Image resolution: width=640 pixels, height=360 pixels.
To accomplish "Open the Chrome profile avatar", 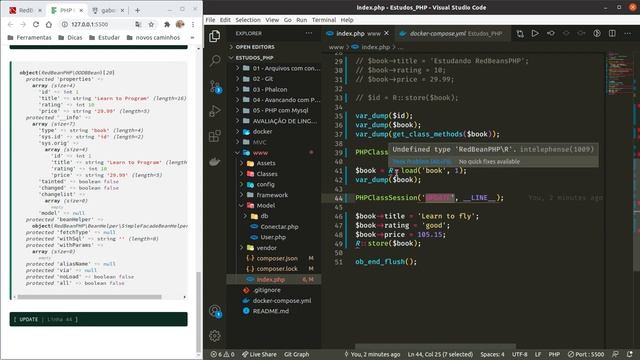I will 180,24.
